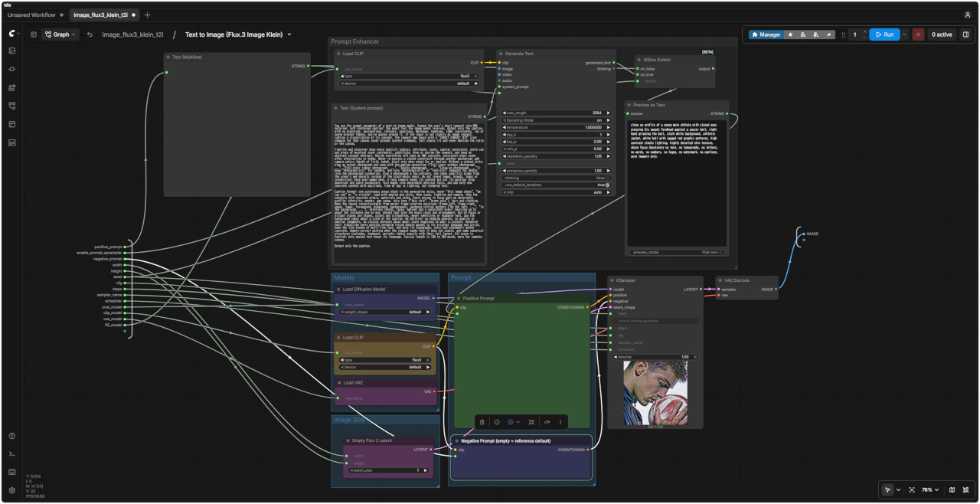Toggle the use_default_template switch
The image size is (980, 504).
557,185
